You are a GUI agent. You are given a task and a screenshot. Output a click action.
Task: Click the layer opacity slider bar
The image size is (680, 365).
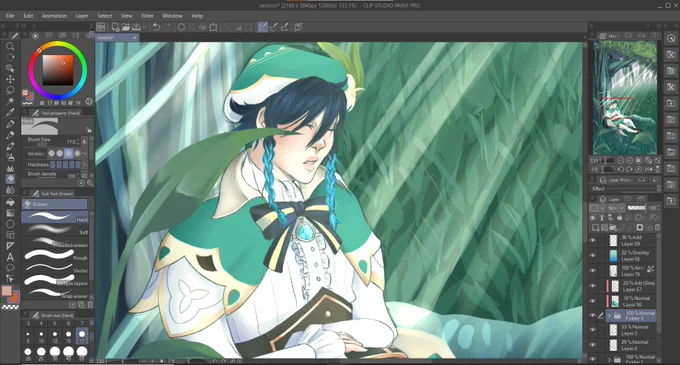(637, 208)
